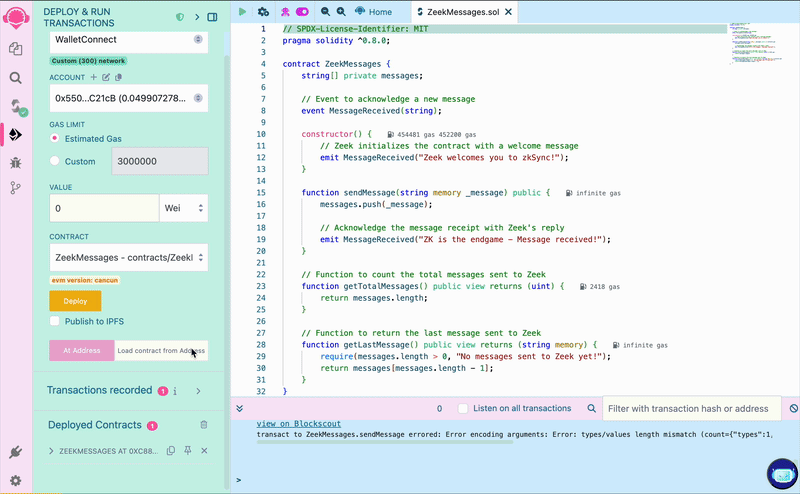Viewport: 800px width, 494px height.
Task: Select the ZeekMessages.sol editor tab
Action: 462,12
